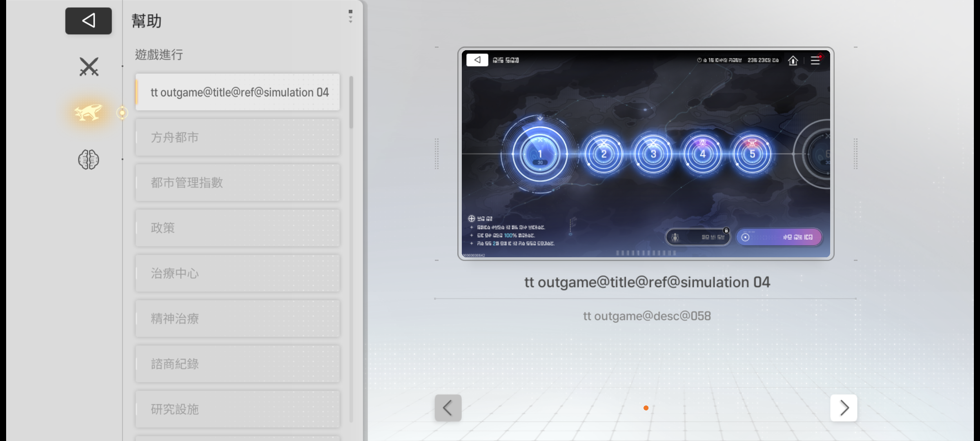Click the three-dot options icon
The width and height of the screenshot is (980, 441).
click(x=350, y=16)
